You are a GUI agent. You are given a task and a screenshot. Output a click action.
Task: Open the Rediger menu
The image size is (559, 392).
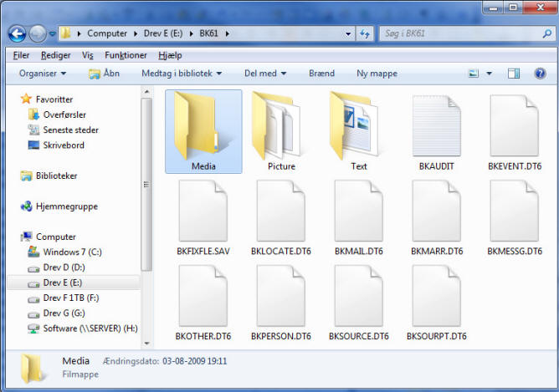click(55, 55)
